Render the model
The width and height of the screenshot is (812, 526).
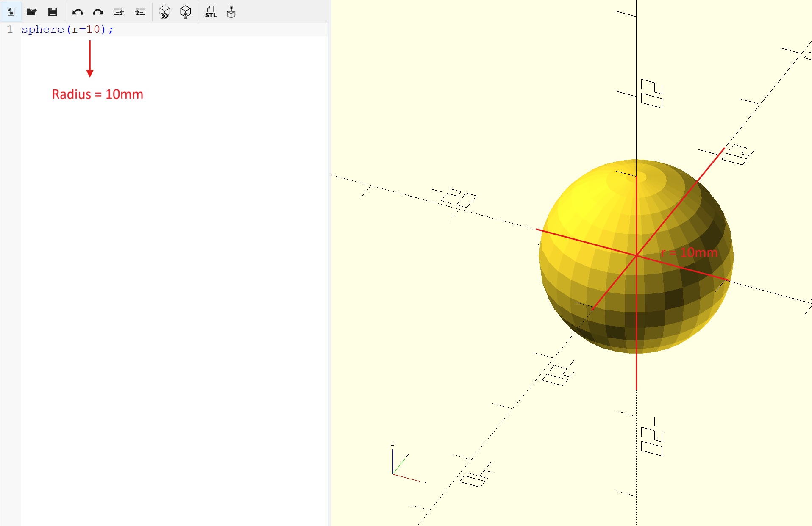[185, 12]
